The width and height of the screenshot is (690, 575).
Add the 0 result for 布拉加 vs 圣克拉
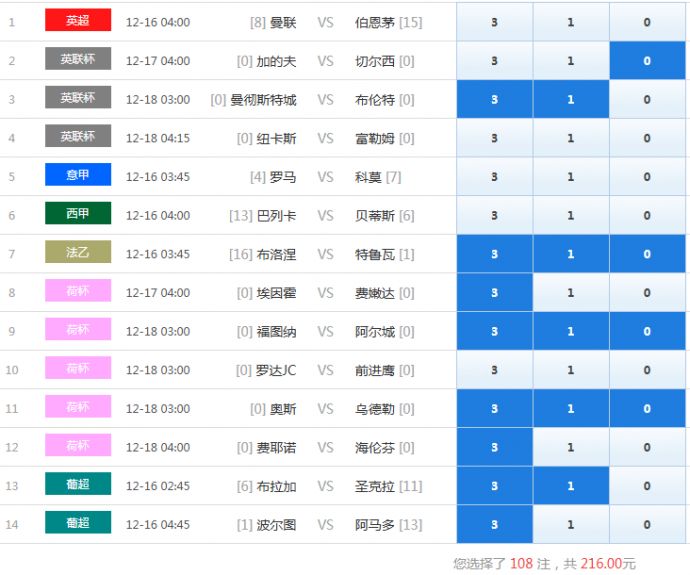647,486
